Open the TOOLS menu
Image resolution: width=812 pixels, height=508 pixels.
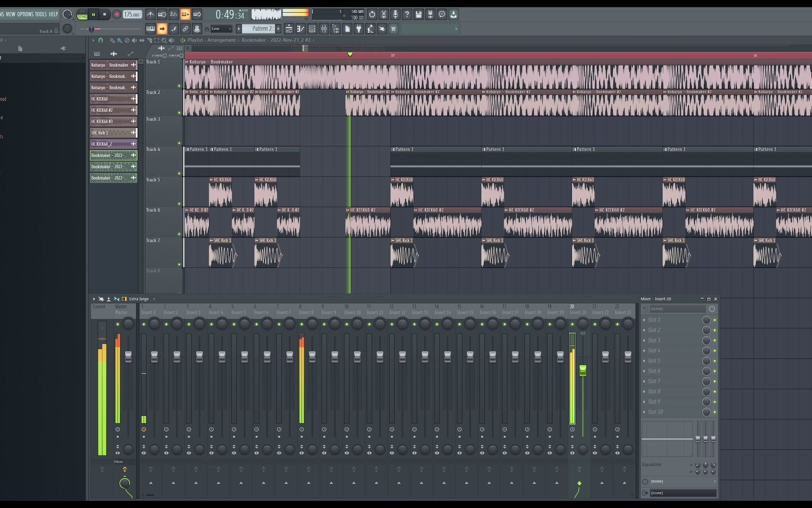[x=41, y=14]
